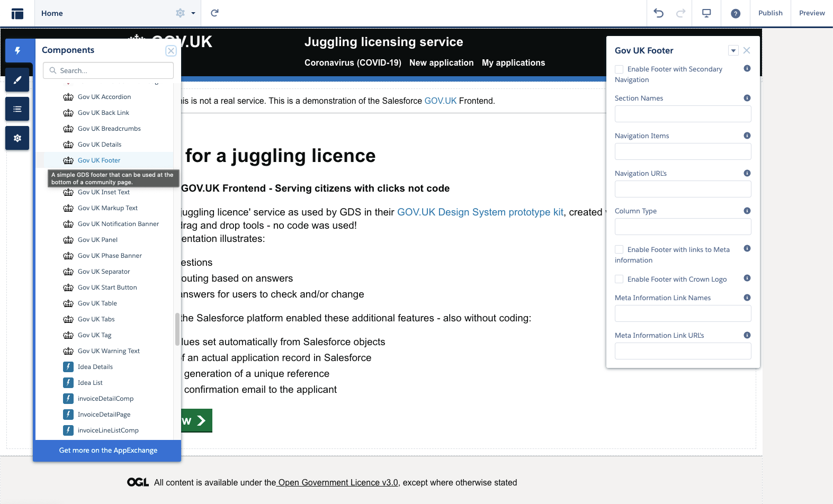
Task: Open the Experience Builder menu in top-left
Action: [x=17, y=13]
